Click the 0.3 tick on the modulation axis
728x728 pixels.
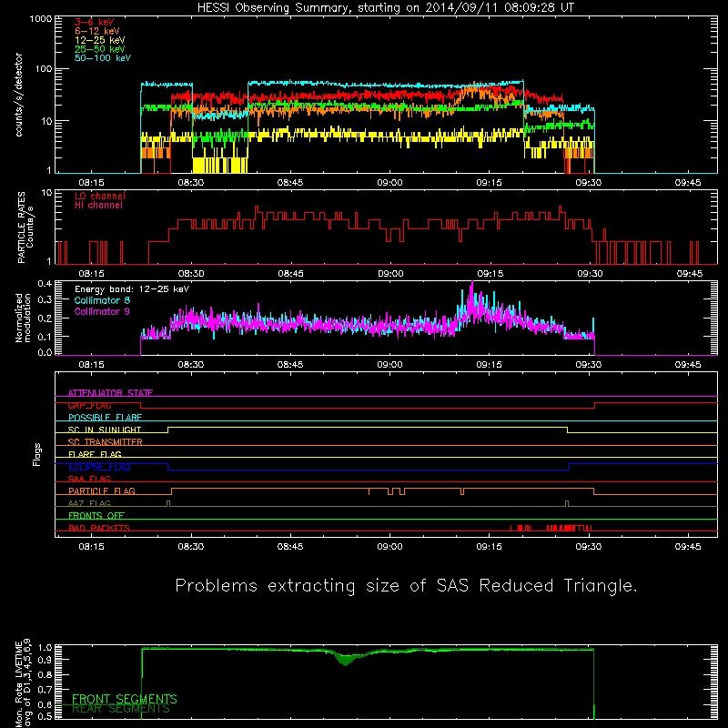(45, 300)
